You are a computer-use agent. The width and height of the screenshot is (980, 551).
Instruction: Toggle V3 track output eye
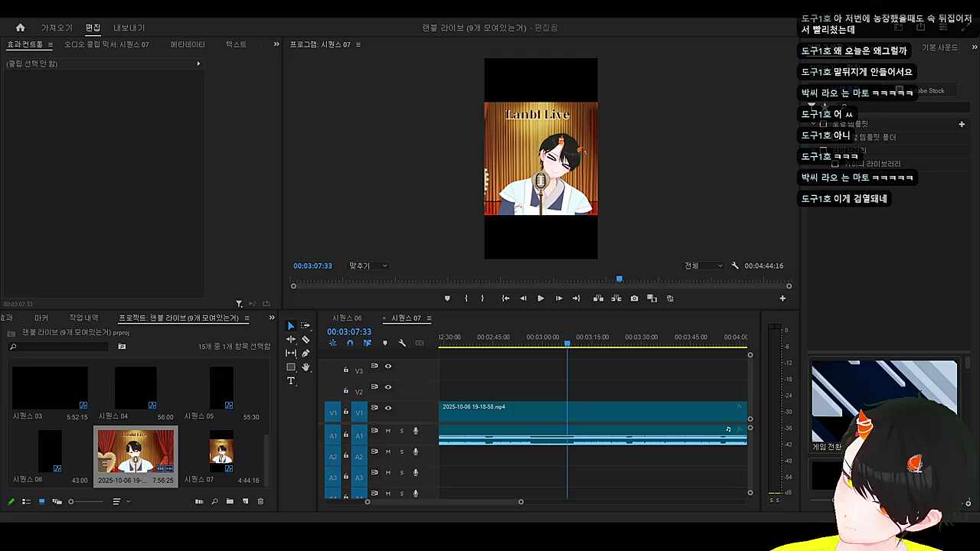pos(388,367)
